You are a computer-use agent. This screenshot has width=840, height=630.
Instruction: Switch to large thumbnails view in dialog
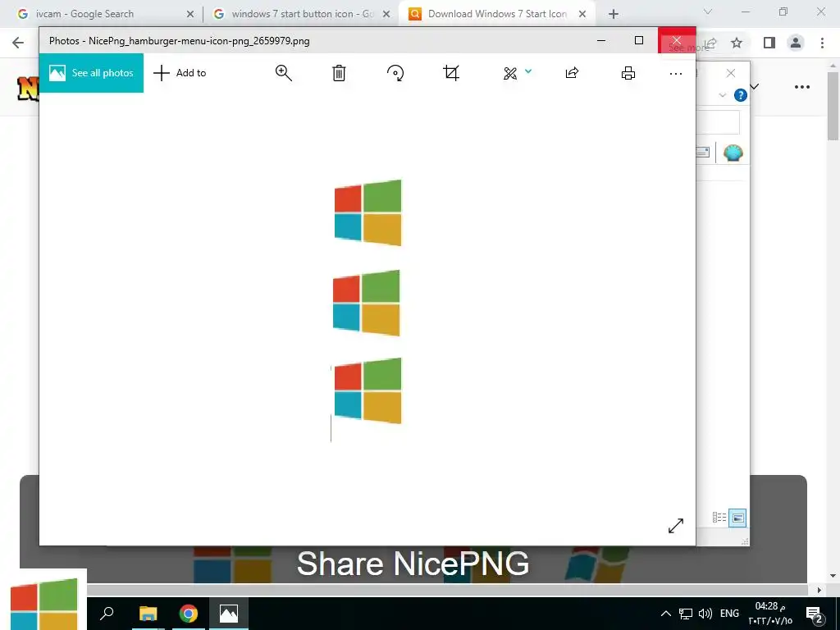point(737,518)
